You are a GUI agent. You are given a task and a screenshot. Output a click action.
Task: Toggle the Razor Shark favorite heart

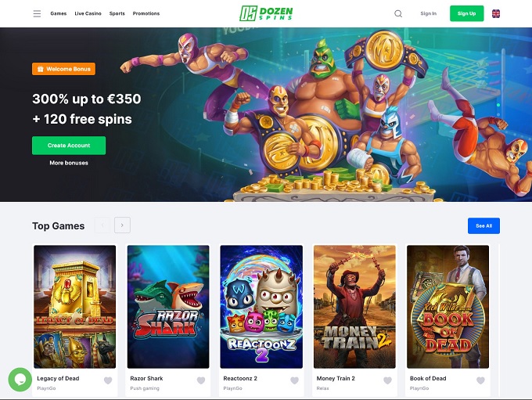pos(201,380)
